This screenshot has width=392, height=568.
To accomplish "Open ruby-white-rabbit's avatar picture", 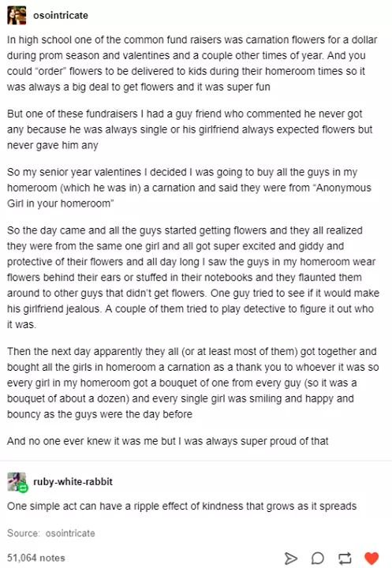I will (17, 481).
